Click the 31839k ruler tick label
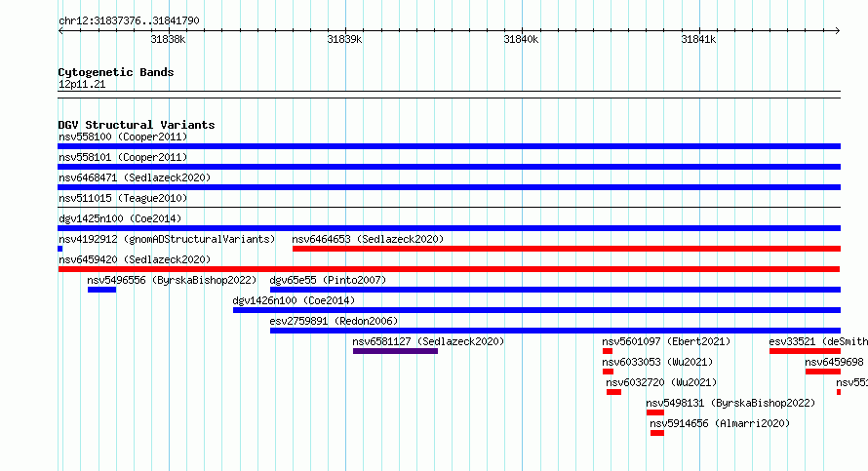868x471 pixels. point(344,39)
